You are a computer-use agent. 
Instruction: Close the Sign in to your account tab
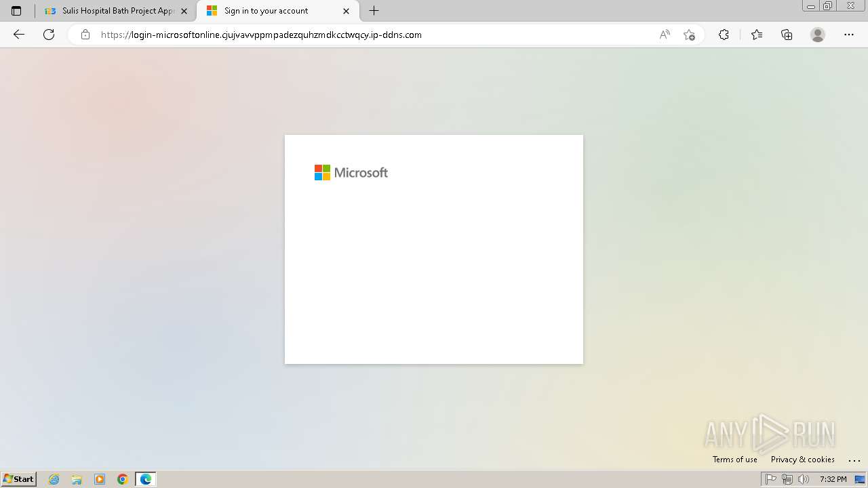(x=346, y=11)
